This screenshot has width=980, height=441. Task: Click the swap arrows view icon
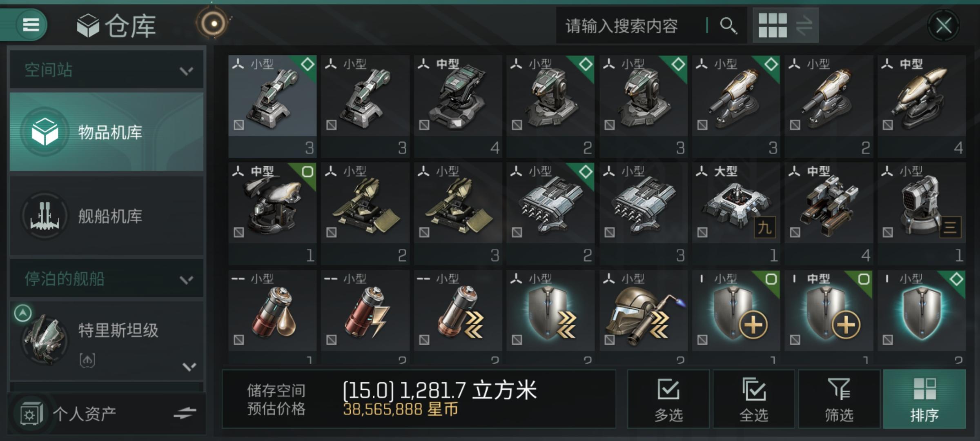point(804,25)
